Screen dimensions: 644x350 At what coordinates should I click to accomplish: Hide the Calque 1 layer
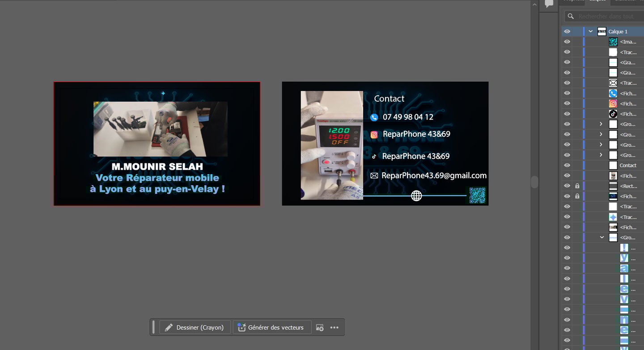pos(567,31)
